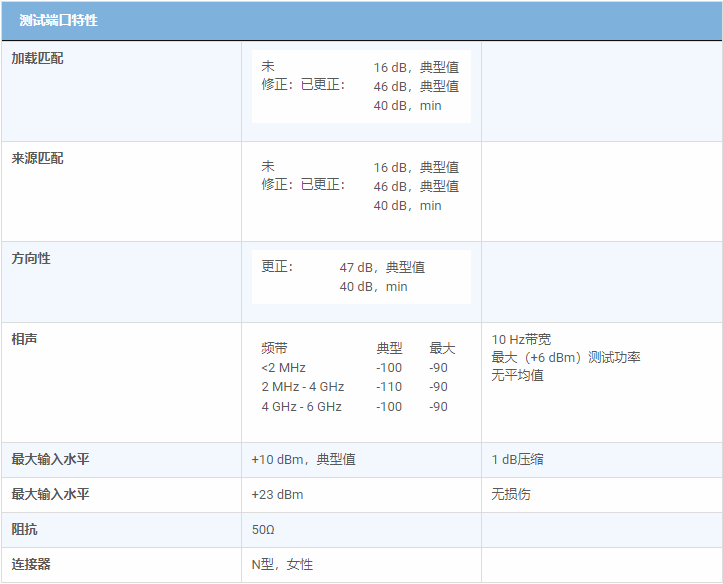Click the -110 typical phase noise value
723x584 pixels.
coord(389,387)
